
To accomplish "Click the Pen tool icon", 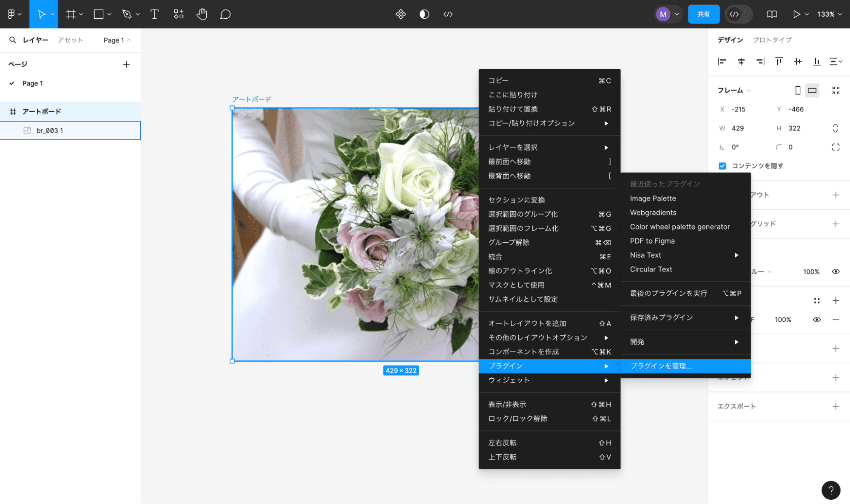I will (x=126, y=14).
